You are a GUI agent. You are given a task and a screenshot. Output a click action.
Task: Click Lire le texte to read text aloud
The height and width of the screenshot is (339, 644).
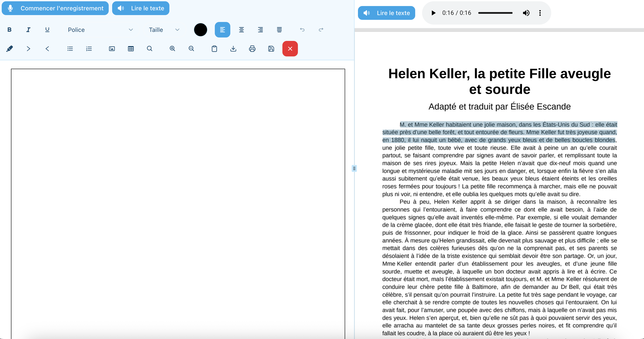pyautogui.click(x=141, y=8)
